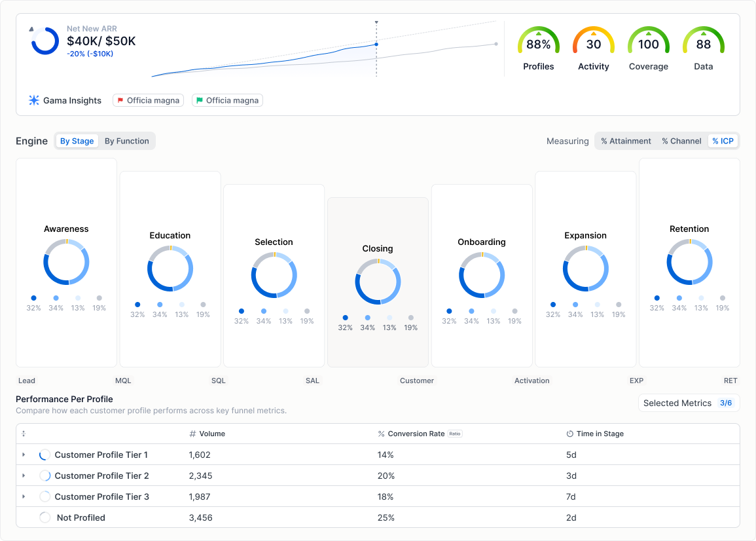The width and height of the screenshot is (756, 541).
Task: Click the Net New ARR circular progress icon
Action: [x=45, y=41]
